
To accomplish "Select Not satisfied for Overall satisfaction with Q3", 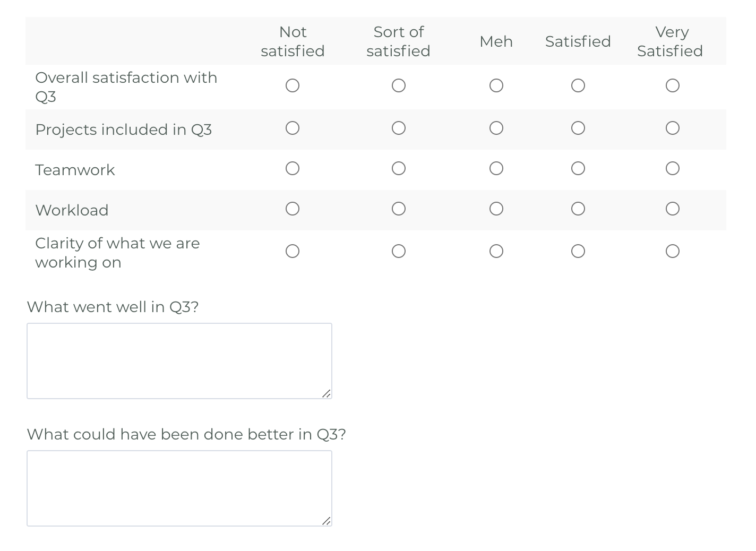I will pos(293,85).
